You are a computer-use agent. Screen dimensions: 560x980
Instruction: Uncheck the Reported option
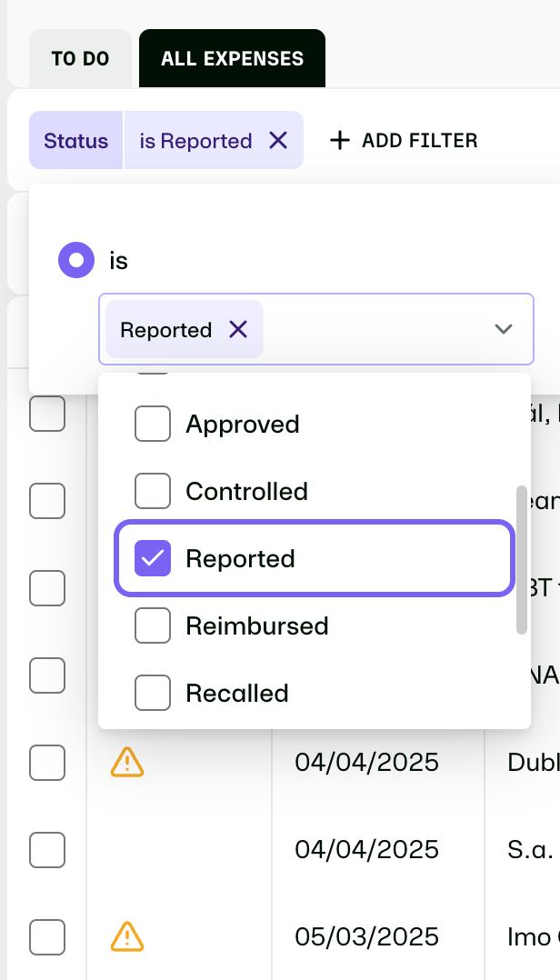pyautogui.click(x=153, y=558)
